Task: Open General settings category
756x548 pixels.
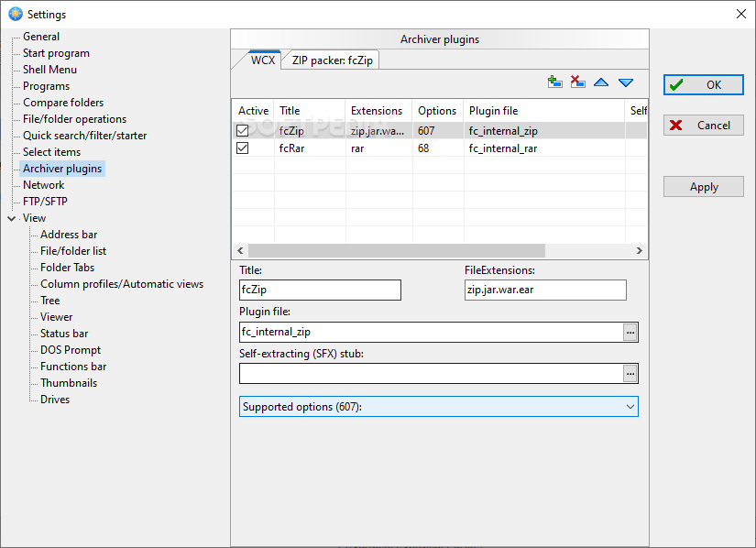Action: tap(41, 37)
